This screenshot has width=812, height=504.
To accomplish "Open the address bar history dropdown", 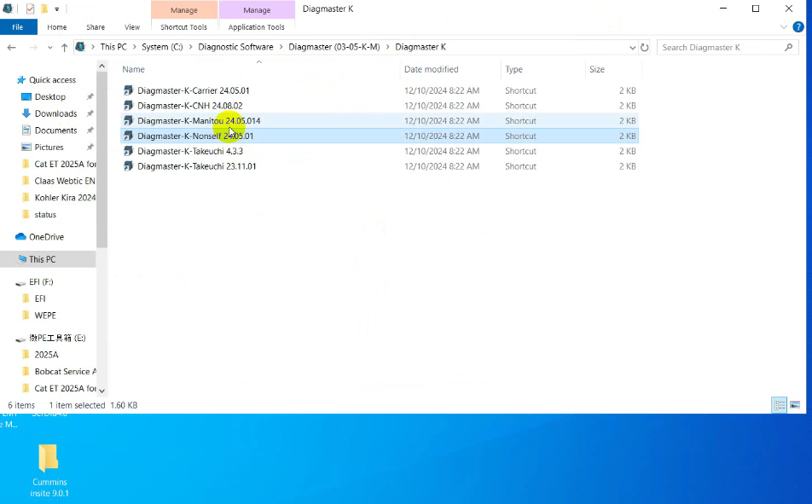I will point(631,48).
